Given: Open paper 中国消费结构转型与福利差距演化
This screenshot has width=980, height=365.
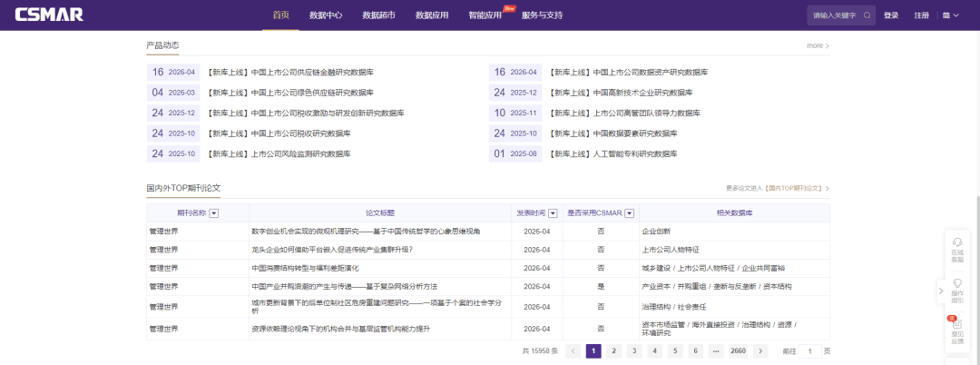Looking at the screenshot, I should pyautogui.click(x=305, y=268).
